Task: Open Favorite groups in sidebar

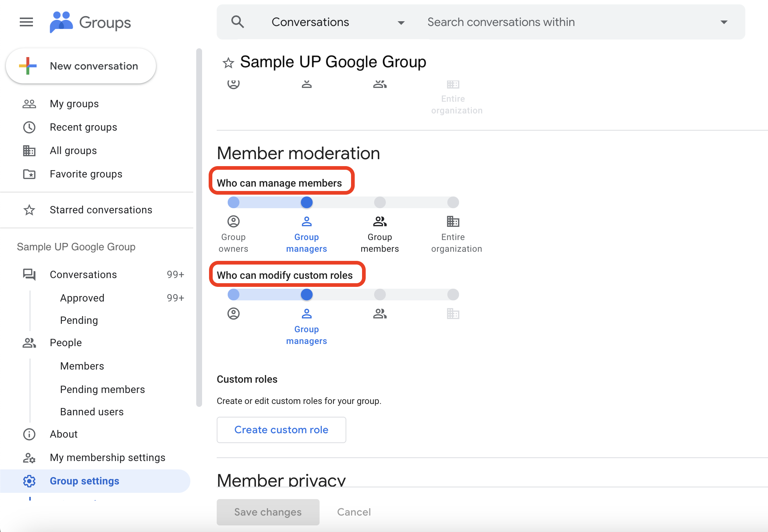Action: [97, 174]
